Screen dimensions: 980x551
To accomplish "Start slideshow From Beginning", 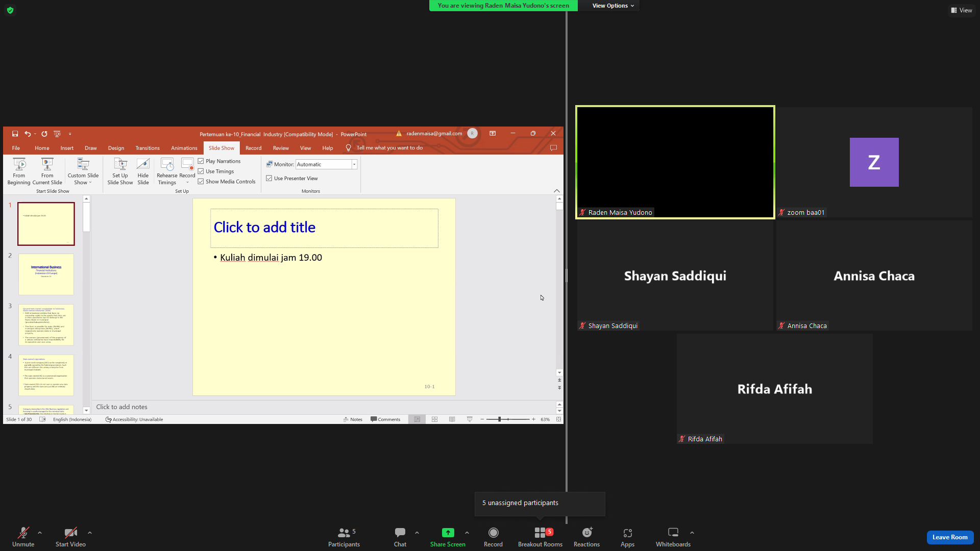I will 19,171.
